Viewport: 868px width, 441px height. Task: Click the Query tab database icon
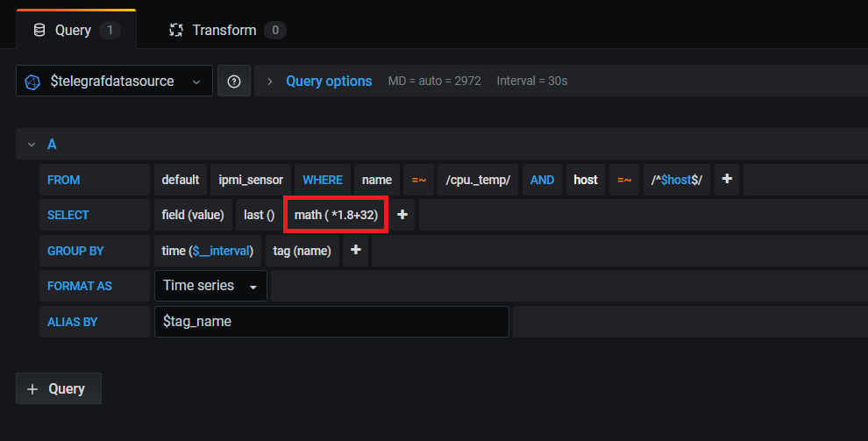pyautogui.click(x=39, y=30)
